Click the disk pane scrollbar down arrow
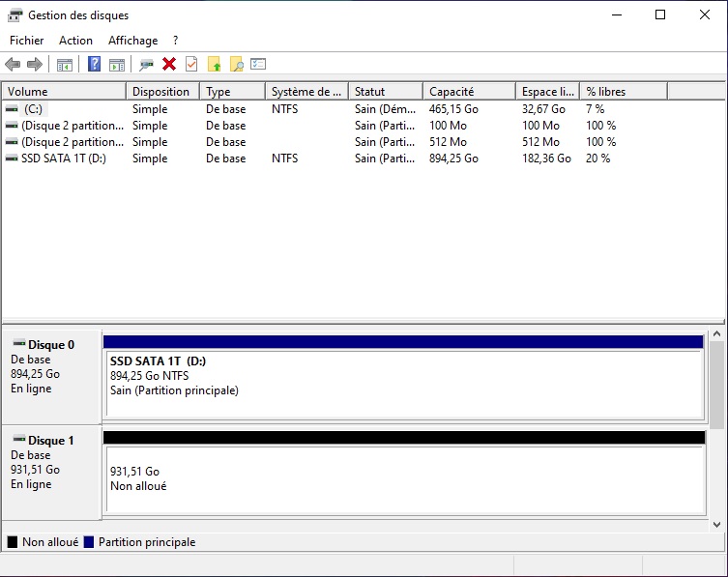The width and height of the screenshot is (728, 577). click(716, 524)
